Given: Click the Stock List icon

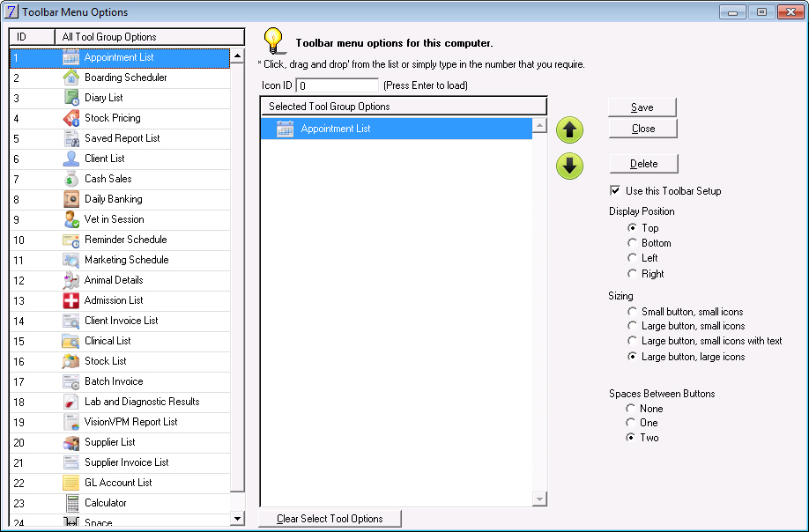Looking at the screenshot, I should coord(71,361).
